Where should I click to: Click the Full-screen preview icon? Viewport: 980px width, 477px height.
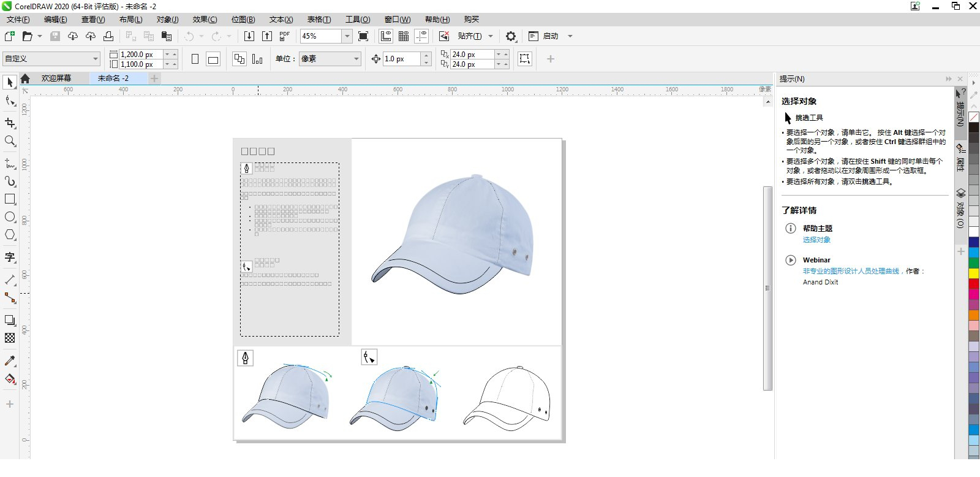tap(363, 36)
